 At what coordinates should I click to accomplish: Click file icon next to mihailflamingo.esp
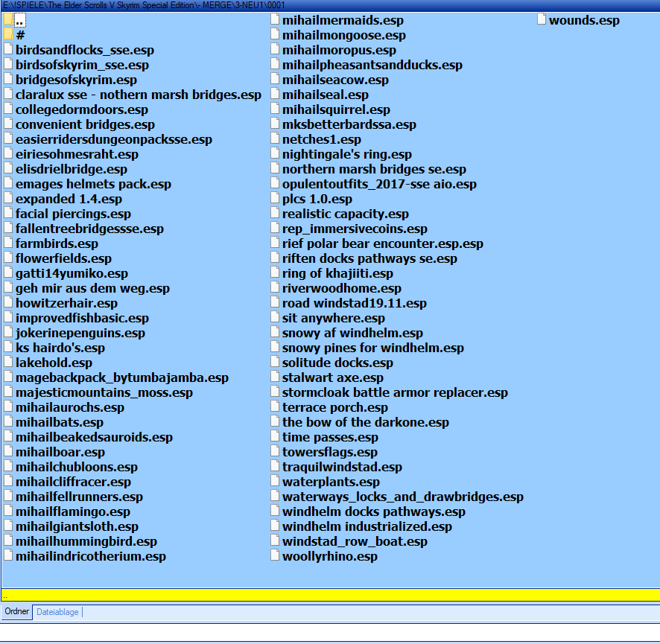8,511
